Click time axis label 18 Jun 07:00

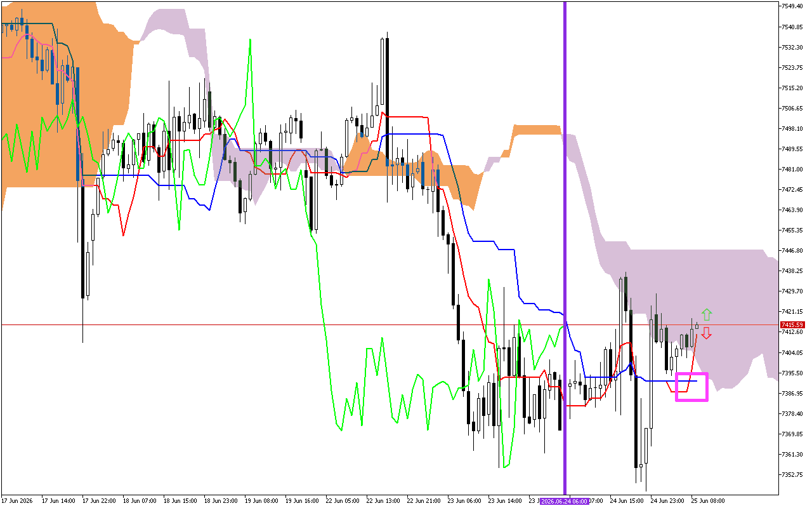140,501
